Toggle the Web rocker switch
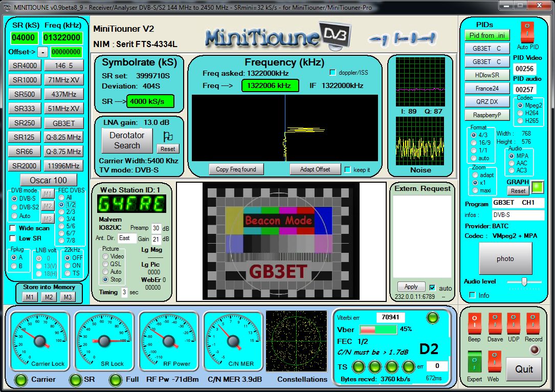 (x=495, y=361)
